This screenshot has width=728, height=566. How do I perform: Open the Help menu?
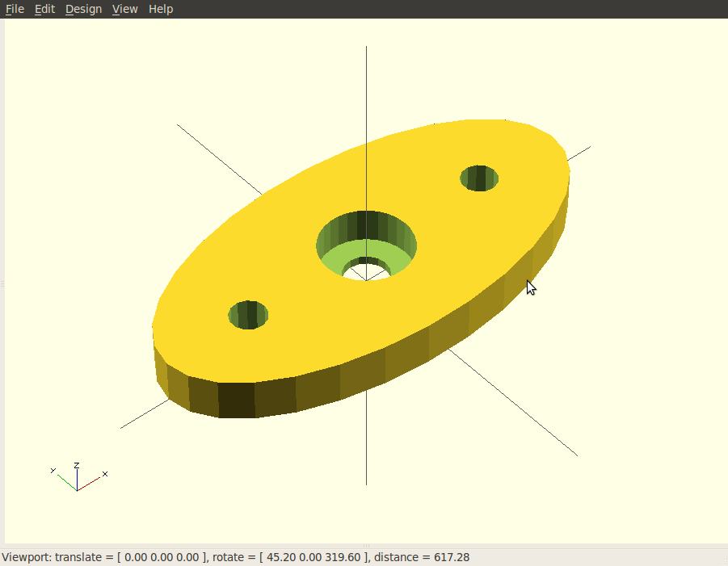160,9
